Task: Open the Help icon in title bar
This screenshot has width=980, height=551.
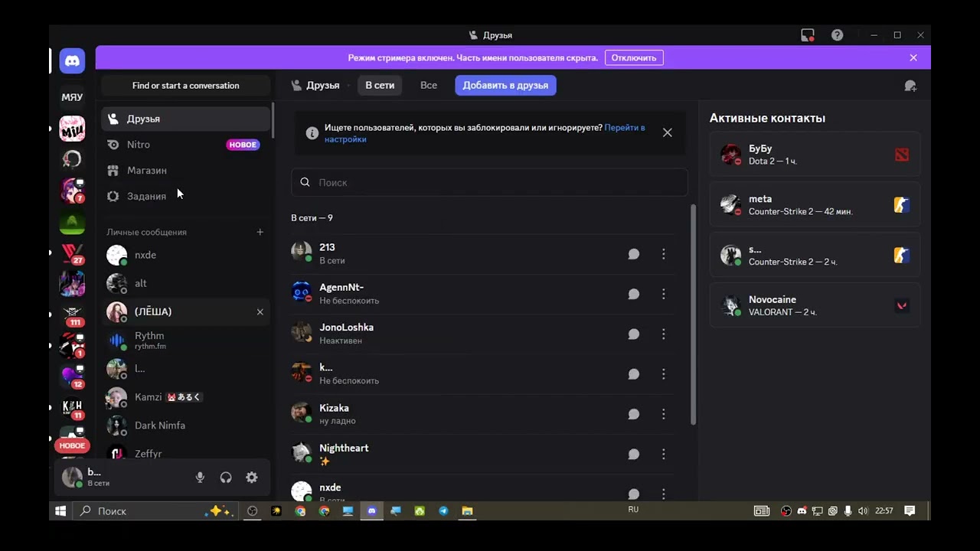Action: click(x=838, y=35)
